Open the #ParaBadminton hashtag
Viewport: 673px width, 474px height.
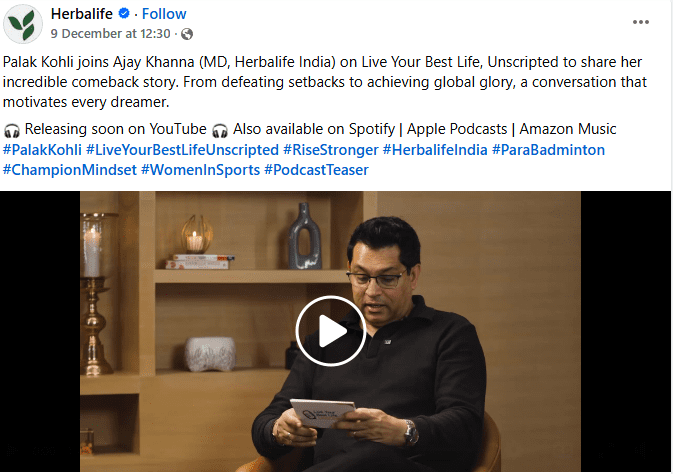coord(548,150)
